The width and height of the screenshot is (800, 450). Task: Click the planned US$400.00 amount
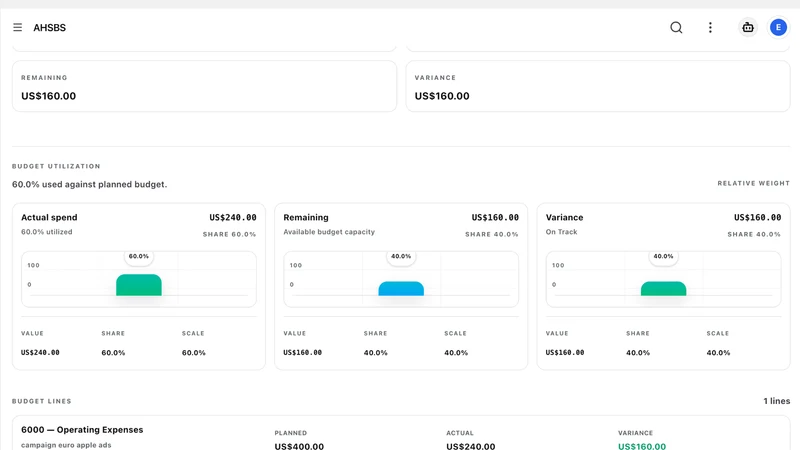[299, 446]
